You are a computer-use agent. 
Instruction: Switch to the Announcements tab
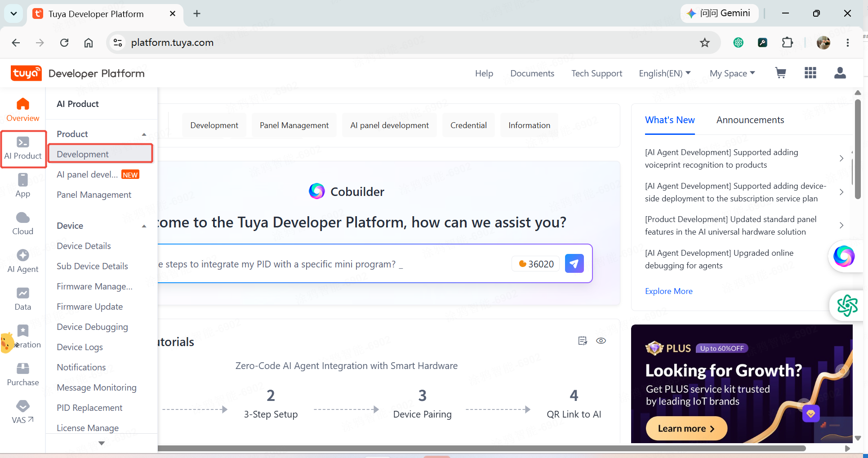(x=750, y=120)
